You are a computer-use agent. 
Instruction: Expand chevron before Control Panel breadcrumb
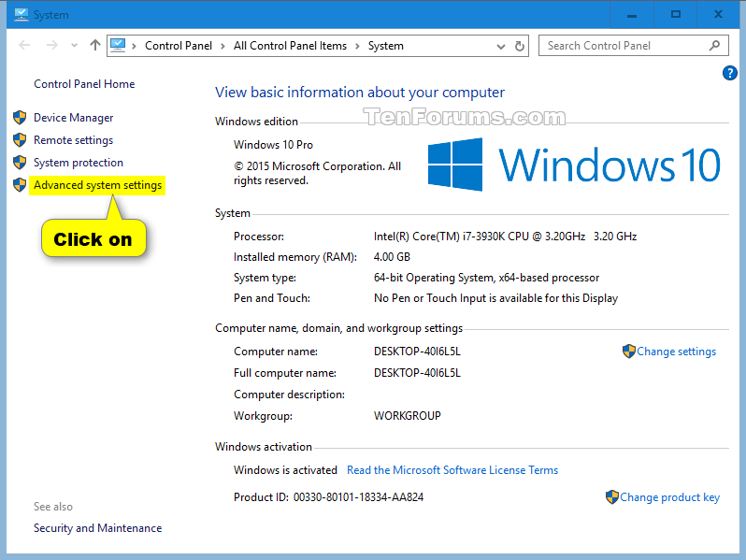click(135, 46)
